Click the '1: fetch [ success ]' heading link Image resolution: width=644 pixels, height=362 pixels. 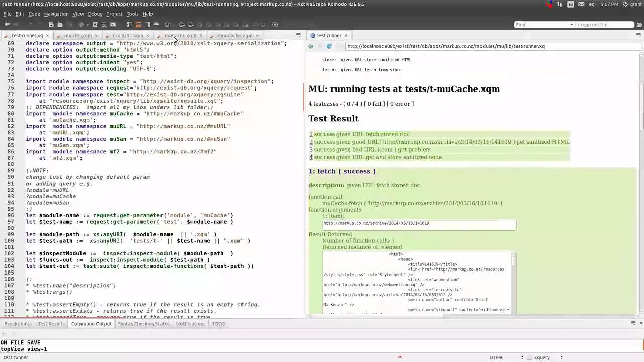click(342, 171)
